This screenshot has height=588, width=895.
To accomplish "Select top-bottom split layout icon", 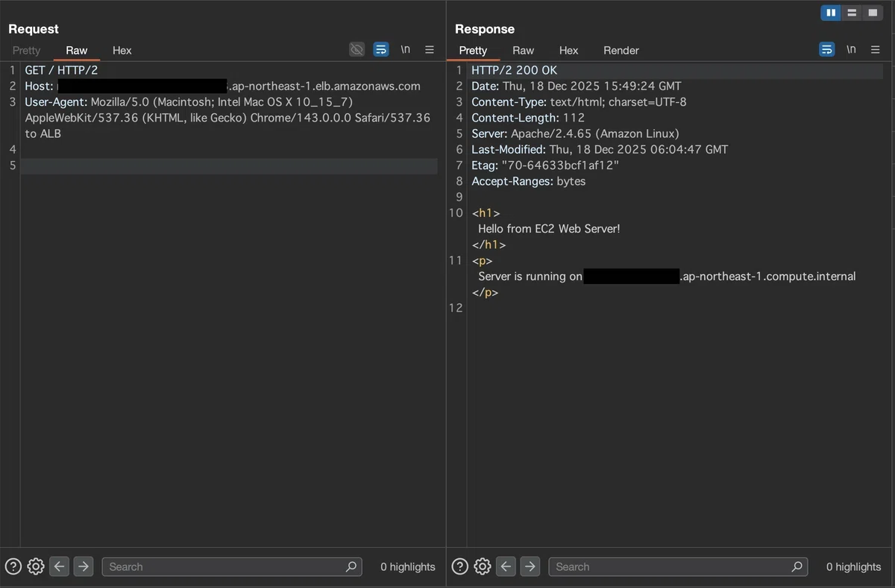I will pos(852,13).
